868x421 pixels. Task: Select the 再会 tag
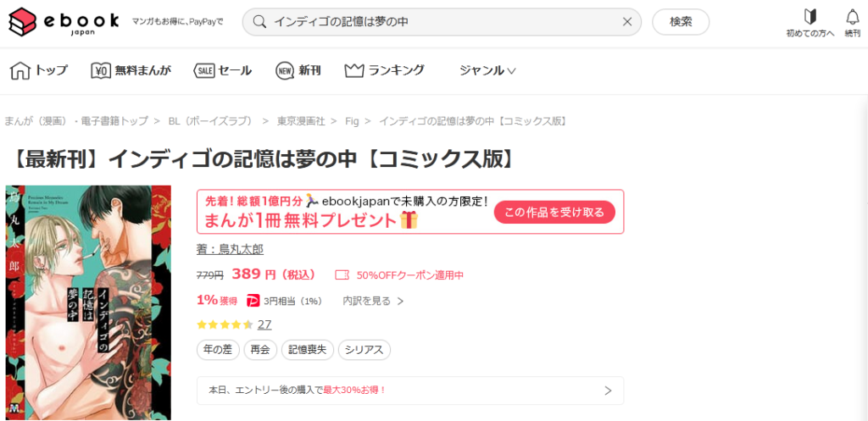[260, 350]
